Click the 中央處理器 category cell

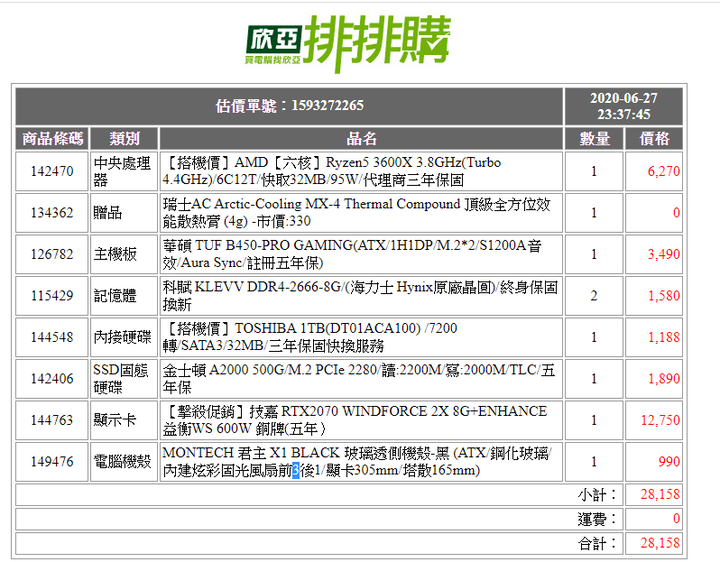pos(124,171)
